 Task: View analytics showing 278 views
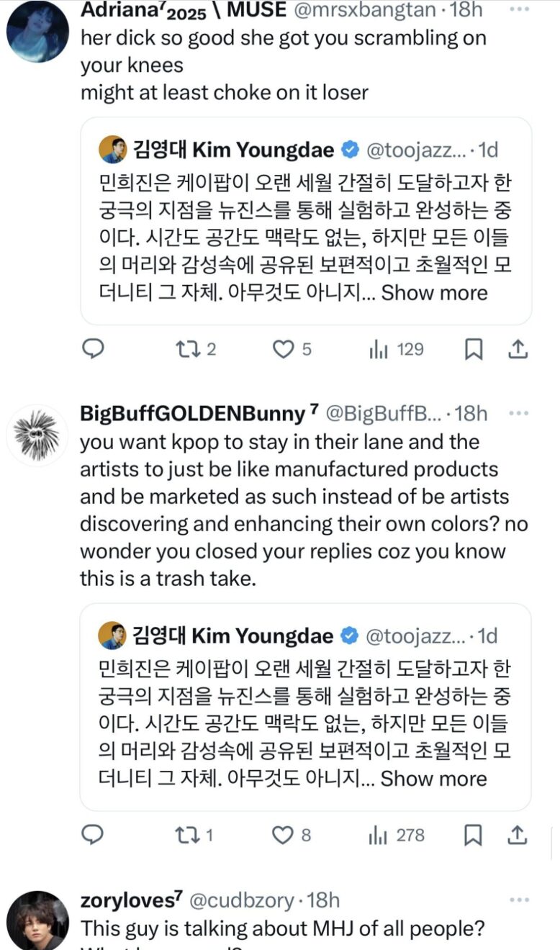pos(379,835)
